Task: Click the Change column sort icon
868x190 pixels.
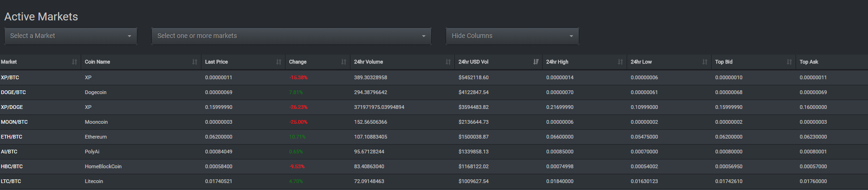Action: click(x=343, y=62)
